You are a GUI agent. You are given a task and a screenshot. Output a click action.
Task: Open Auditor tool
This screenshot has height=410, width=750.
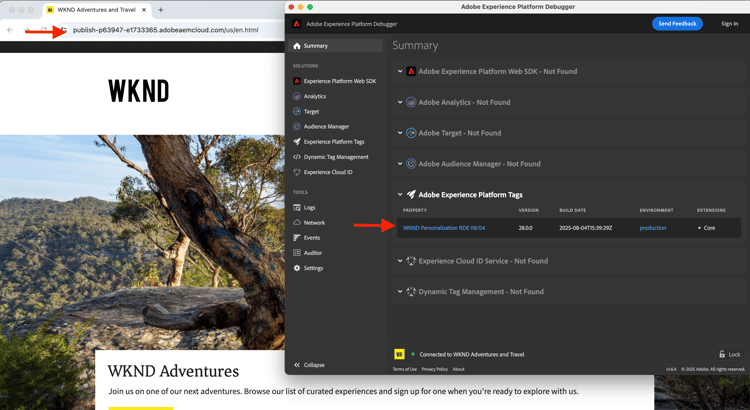tap(313, 253)
